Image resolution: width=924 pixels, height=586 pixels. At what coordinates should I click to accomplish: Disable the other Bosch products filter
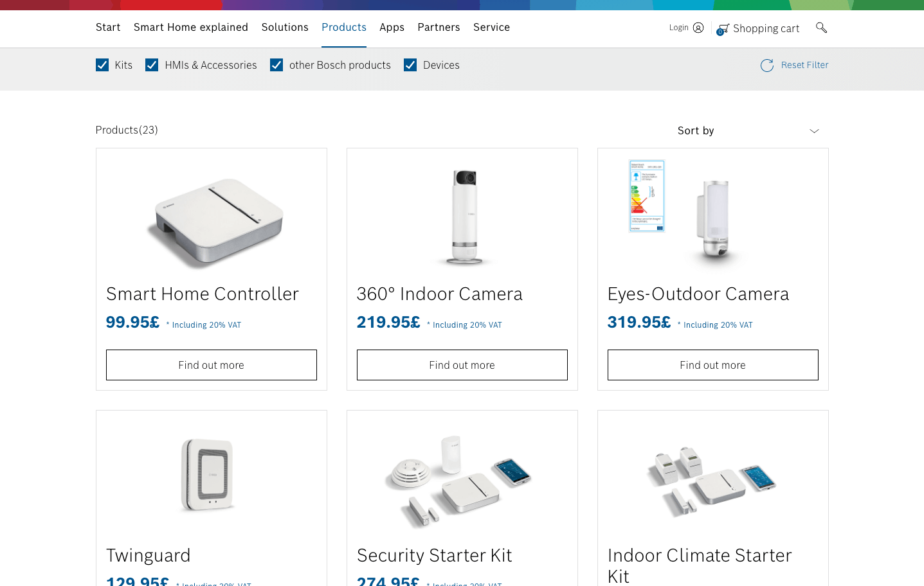click(x=276, y=65)
